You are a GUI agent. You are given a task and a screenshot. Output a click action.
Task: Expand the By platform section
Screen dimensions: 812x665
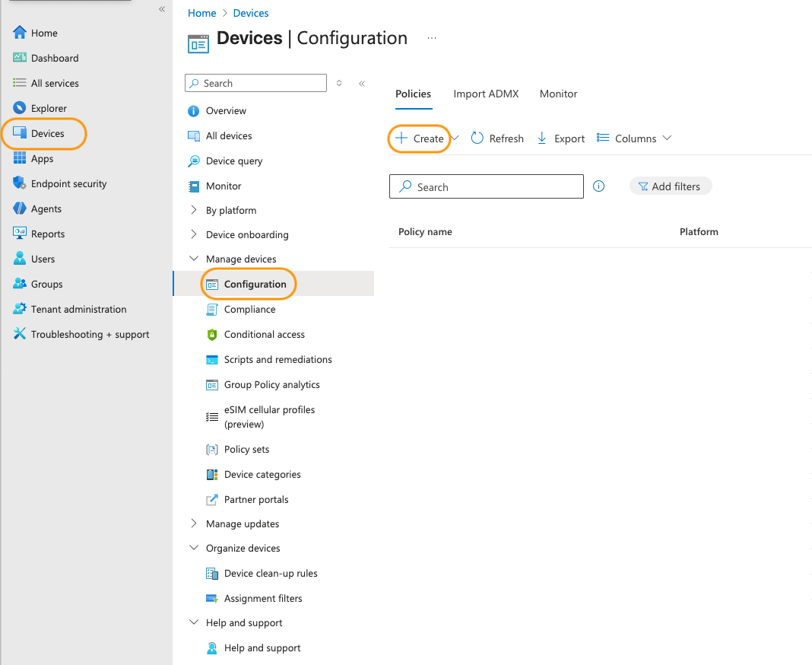(x=230, y=210)
